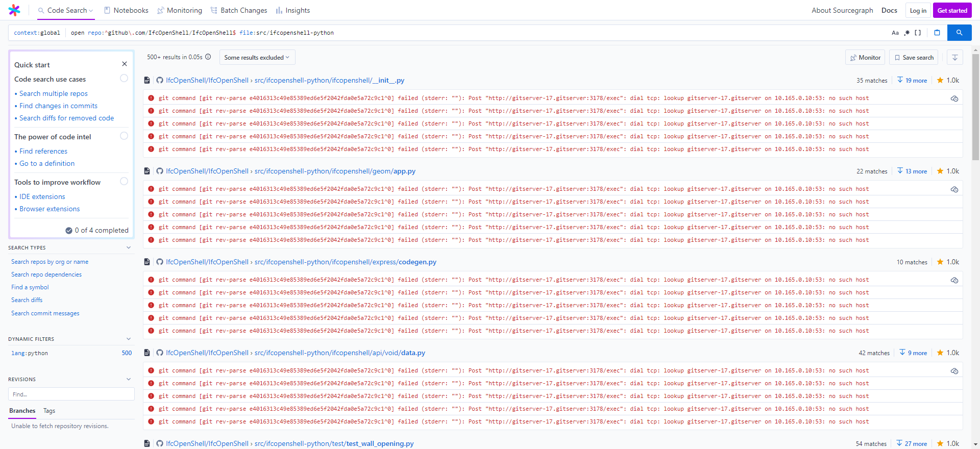Open the Monitoring tab
The width and height of the screenshot is (980, 449).
point(180,10)
